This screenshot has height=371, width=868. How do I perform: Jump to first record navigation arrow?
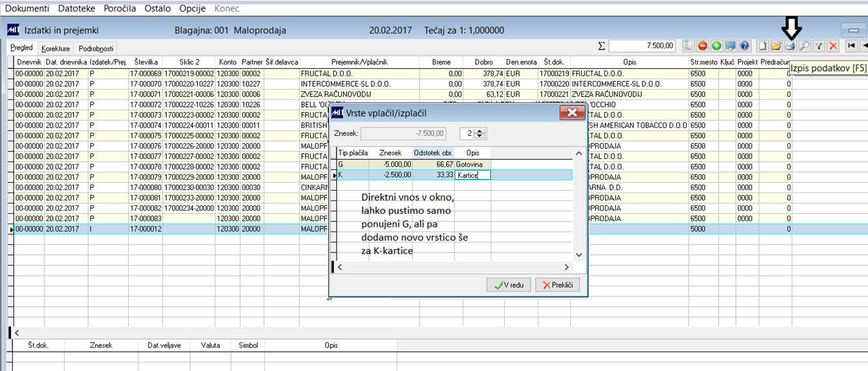[x=851, y=46]
